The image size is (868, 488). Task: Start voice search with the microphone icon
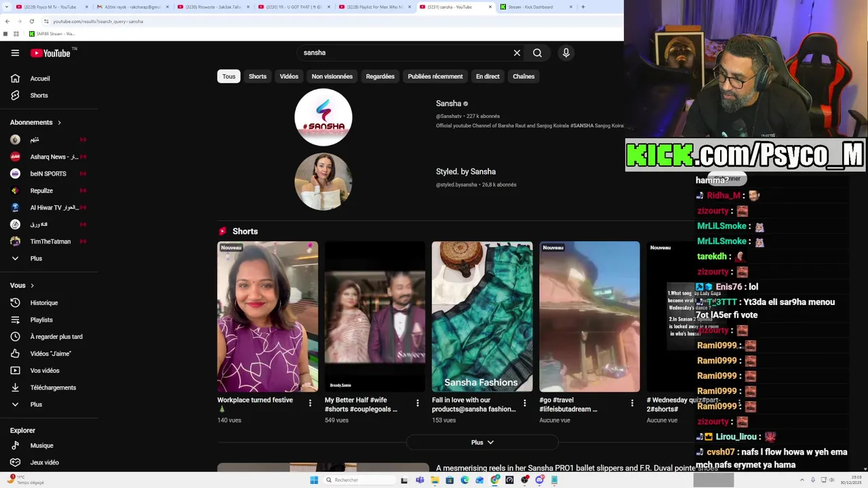[x=566, y=53]
